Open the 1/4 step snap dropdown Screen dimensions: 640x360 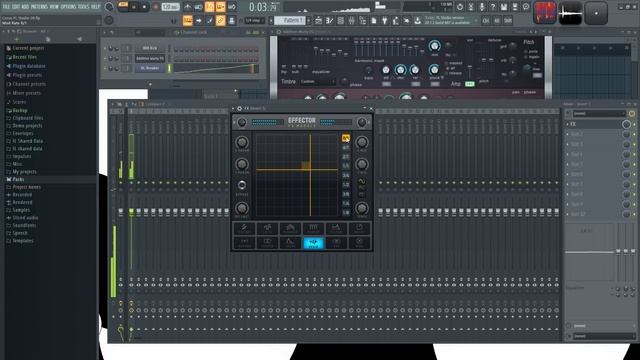click(x=255, y=20)
